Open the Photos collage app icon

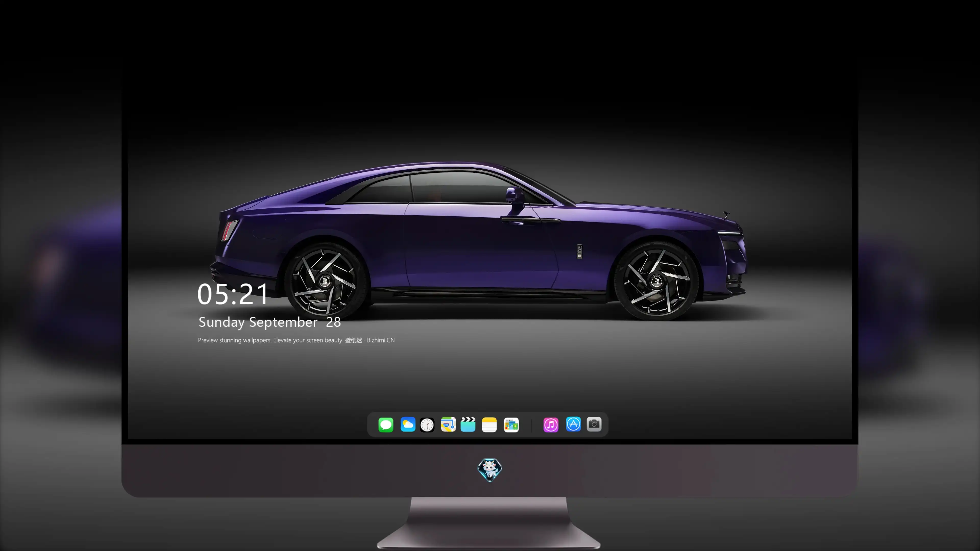pyautogui.click(x=511, y=425)
